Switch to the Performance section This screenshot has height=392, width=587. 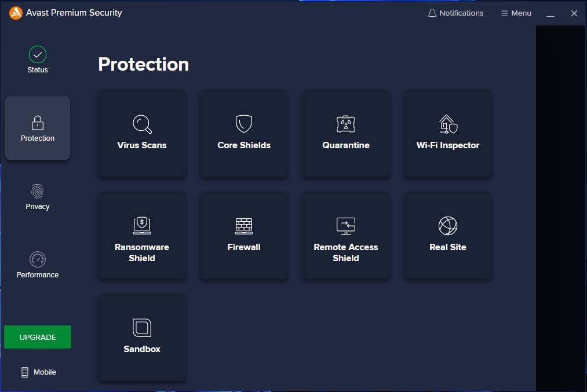pyautogui.click(x=37, y=265)
